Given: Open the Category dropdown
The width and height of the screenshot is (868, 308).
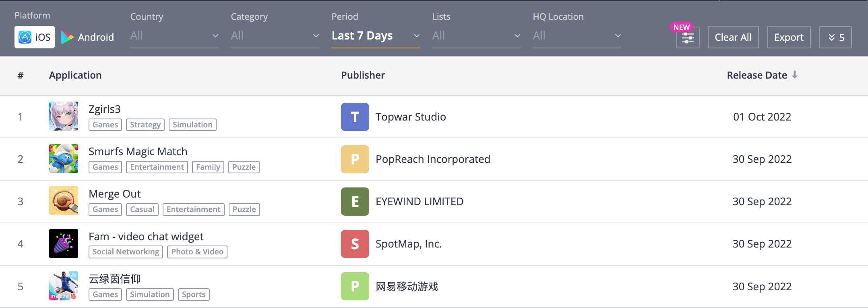Looking at the screenshot, I should tap(275, 36).
